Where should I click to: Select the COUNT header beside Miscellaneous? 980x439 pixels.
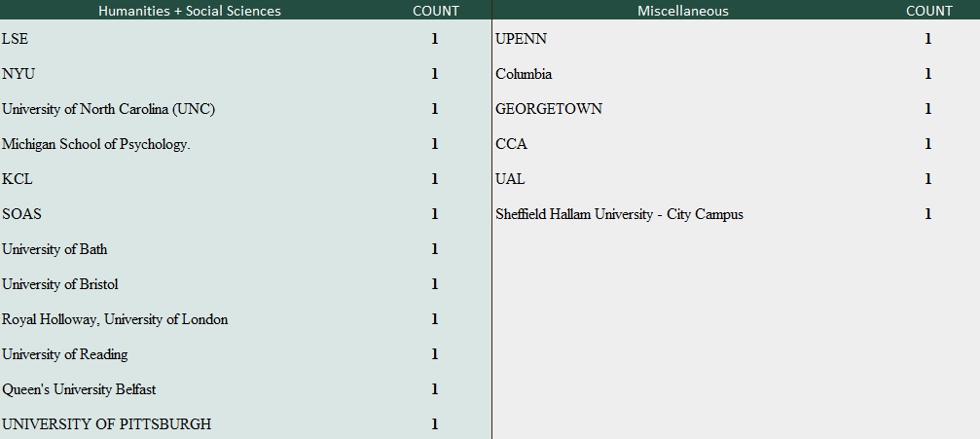pos(929,11)
